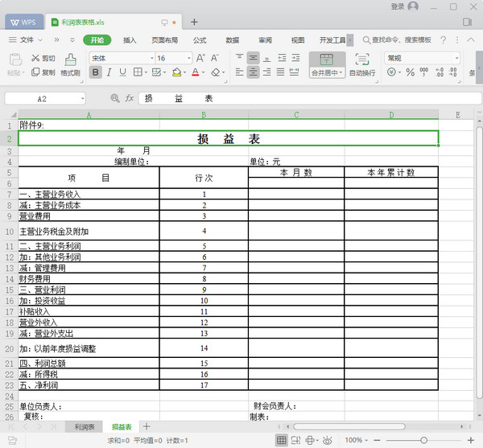Align text left
This screenshot has width=483, height=448.
[239, 72]
